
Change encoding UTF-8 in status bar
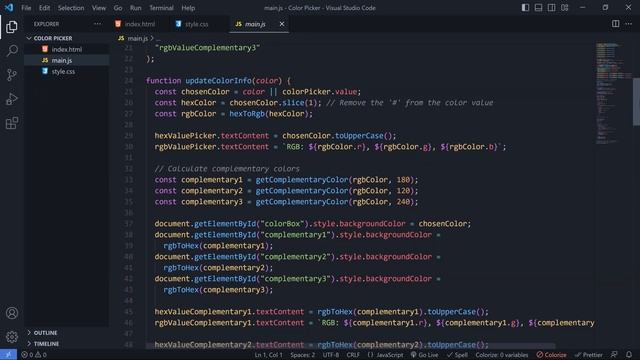coord(331,355)
